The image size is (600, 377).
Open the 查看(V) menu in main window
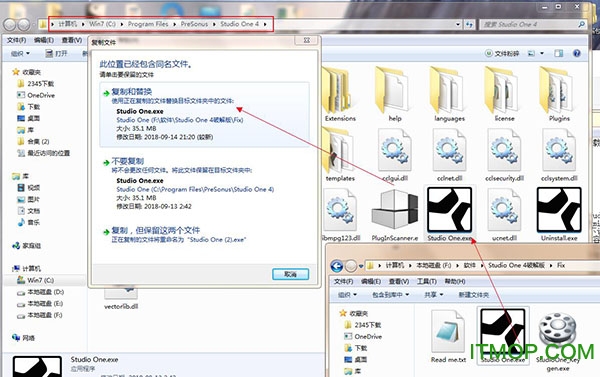[72, 40]
